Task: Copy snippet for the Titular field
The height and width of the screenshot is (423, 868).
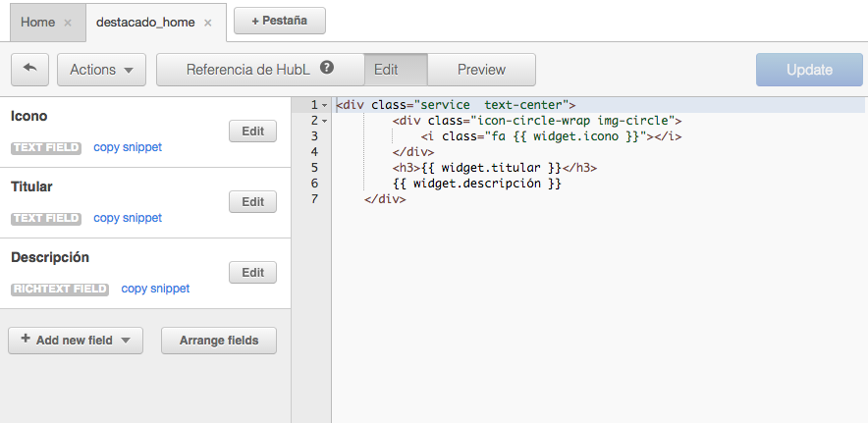Action: (x=128, y=218)
